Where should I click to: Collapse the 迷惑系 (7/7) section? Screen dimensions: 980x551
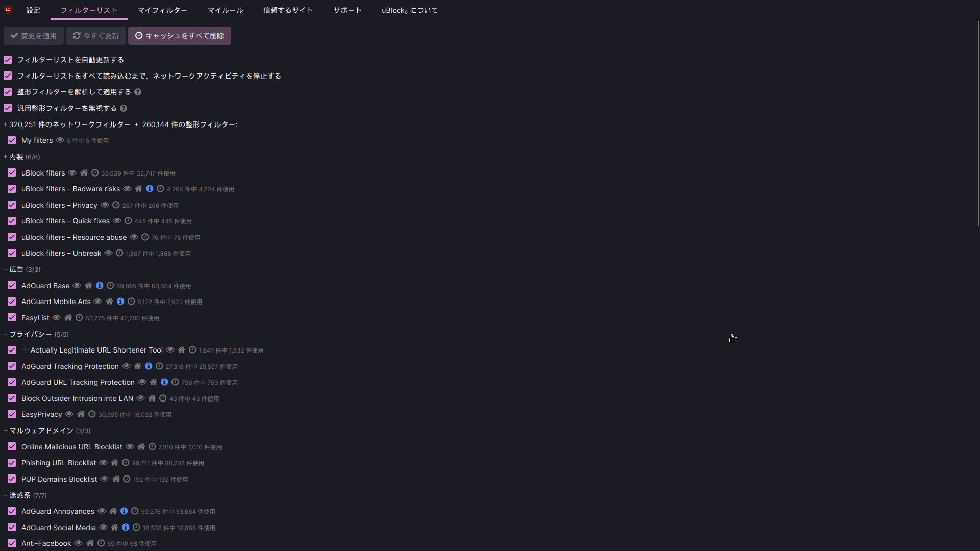pos(25,495)
